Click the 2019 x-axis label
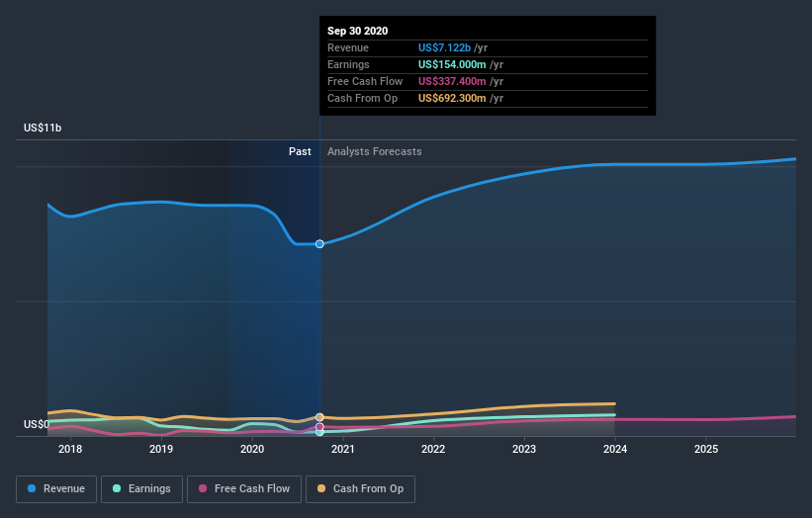Viewport: 812px width, 518px height. [161, 449]
